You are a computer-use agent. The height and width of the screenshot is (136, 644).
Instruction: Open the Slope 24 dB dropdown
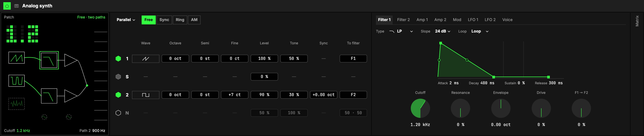(x=443, y=31)
